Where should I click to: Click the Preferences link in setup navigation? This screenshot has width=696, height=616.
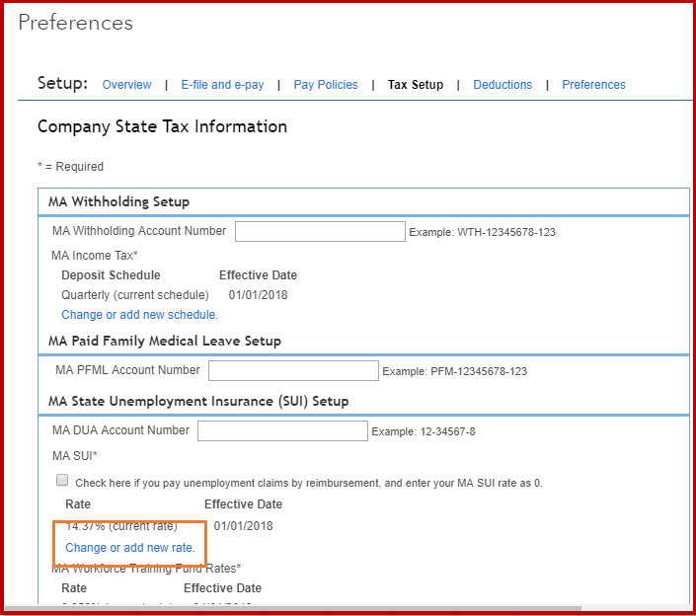point(593,85)
